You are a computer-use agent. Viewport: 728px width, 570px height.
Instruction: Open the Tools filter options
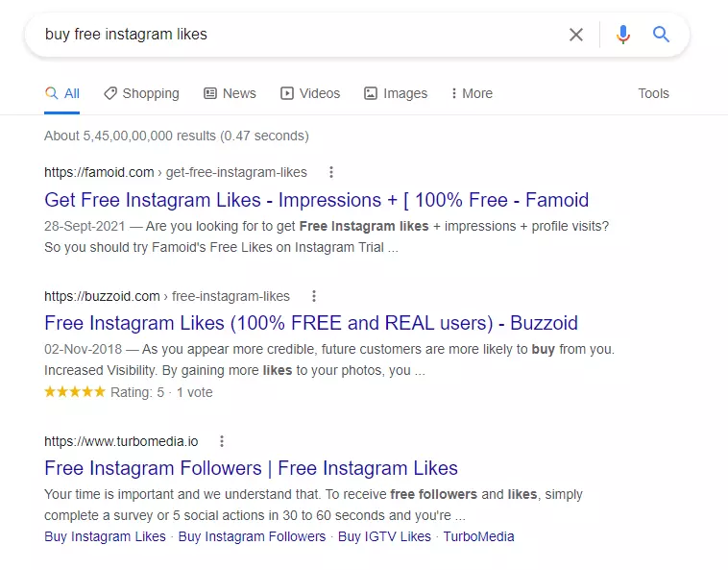click(x=653, y=93)
